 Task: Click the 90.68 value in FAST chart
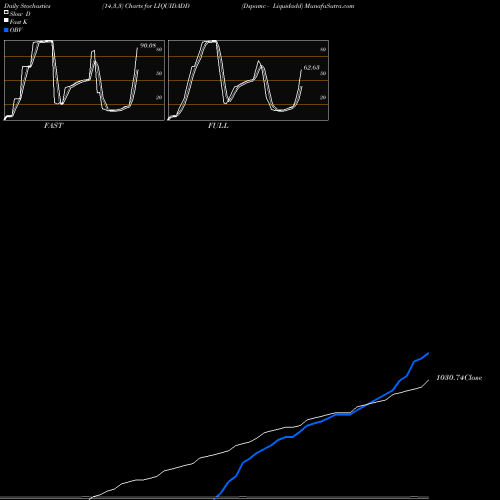(x=148, y=45)
